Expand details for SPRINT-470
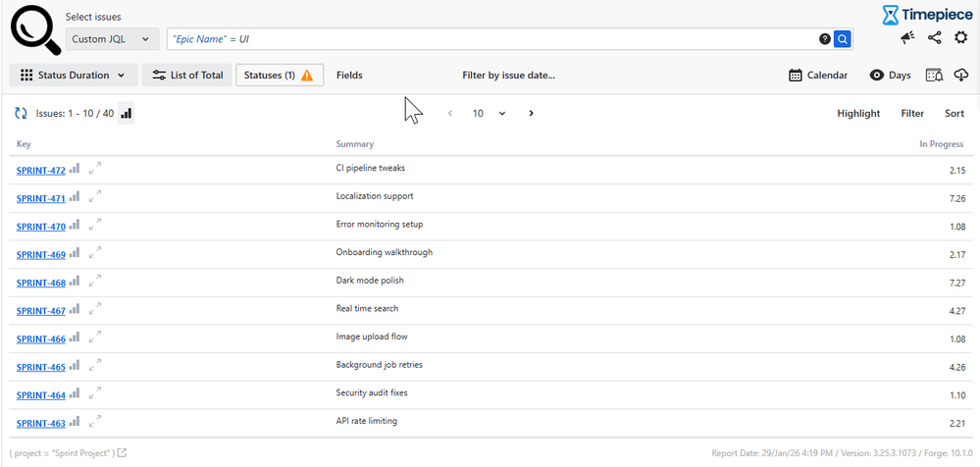The height and width of the screenshot is (467, 980). pyautogui.click(x=95, y=224)
